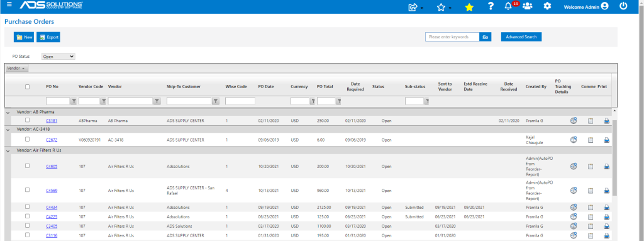Check the box for PO C4225
The height and width of the screenshot is (241, 644).
pyautogui.click(x=27, y=216)
